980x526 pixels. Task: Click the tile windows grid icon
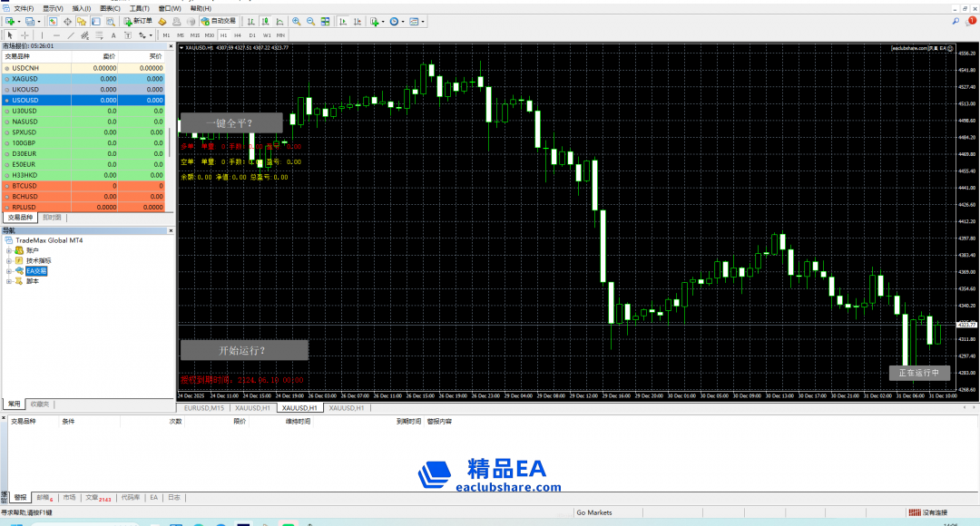pos(325,21)
